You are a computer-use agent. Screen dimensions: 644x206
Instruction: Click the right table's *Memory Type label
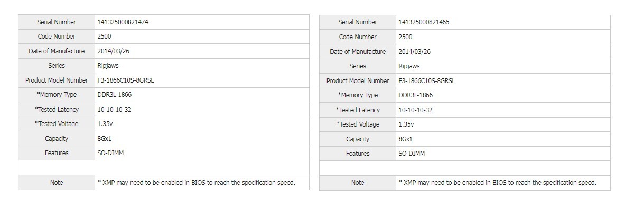coord(358,95)
